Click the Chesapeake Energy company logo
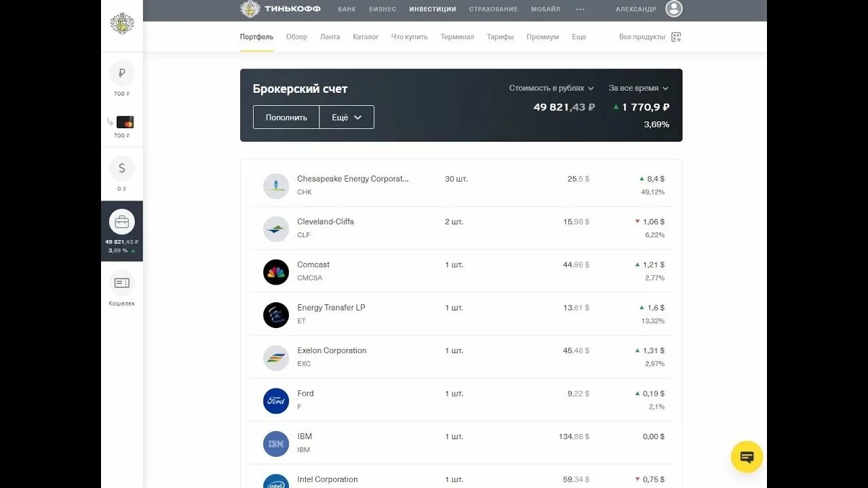This screenshot has width=868, height=488. [x=276, y=186]
